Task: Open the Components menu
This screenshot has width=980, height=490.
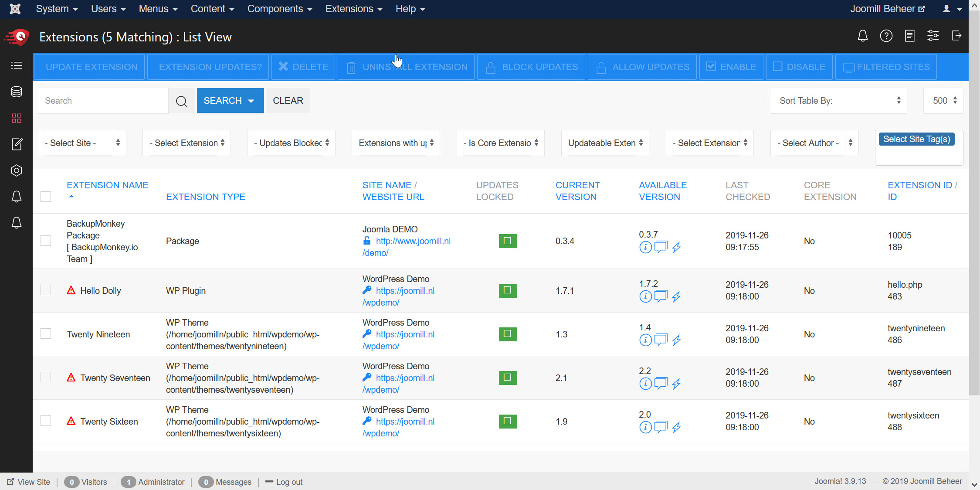Action: click(x=279, y=9)
